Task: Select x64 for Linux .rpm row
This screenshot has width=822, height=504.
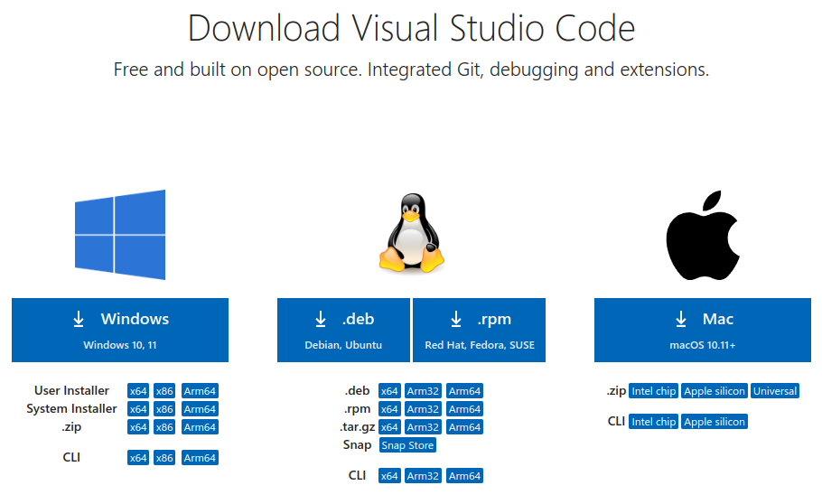Action: pos(389,409)
